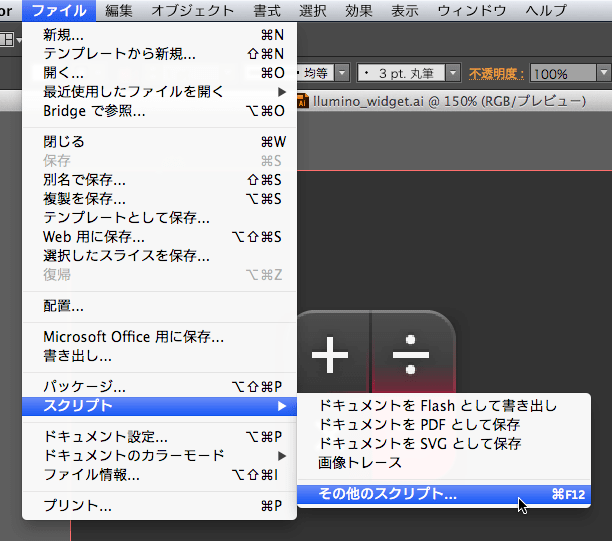Click the 不透明度 link label
Viewport: 612px width, 541px height.
496,73
